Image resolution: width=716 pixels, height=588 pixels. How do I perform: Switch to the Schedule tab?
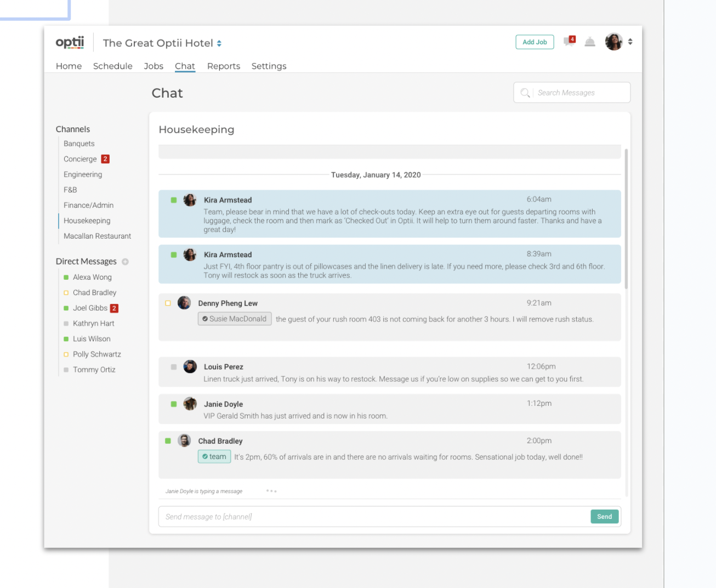click(x=113, y=66)
